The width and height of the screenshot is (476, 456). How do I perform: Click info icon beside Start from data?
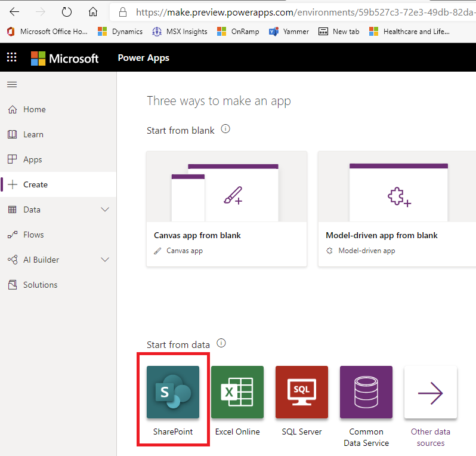tap(221, 343)
